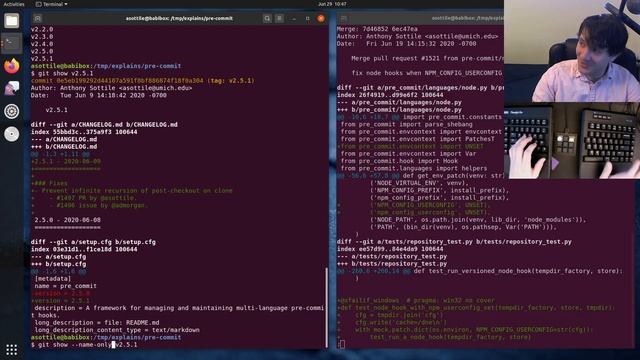Click the new tab icon in left terminal
The height and width of the screenshot is (360, 640).
(38, 18)
